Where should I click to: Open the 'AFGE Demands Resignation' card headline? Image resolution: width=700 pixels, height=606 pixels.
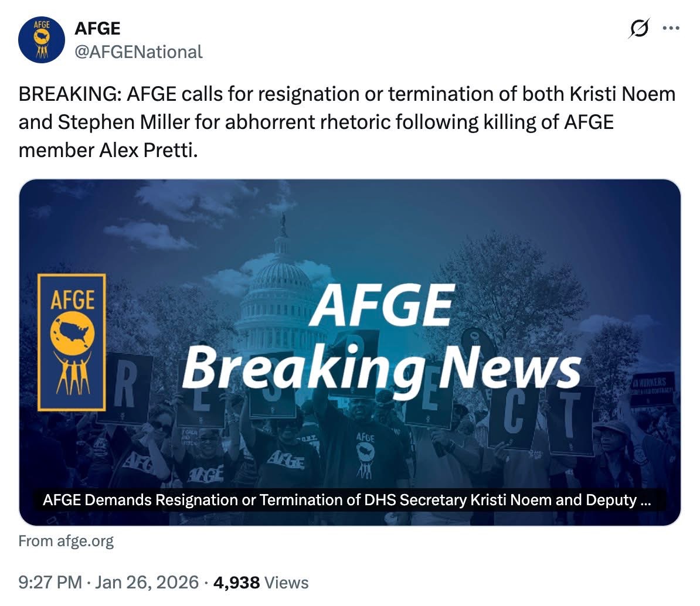[x=346, y=501]
